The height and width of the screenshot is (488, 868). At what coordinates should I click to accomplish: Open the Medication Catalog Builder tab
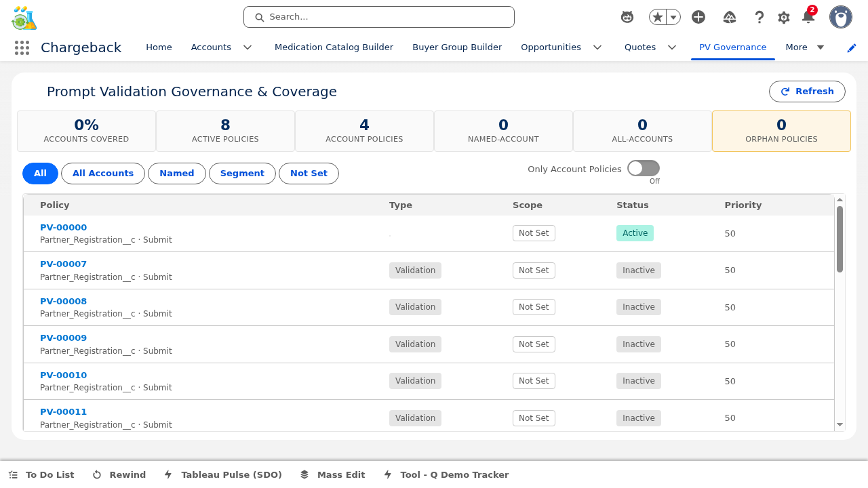point(334,47)
